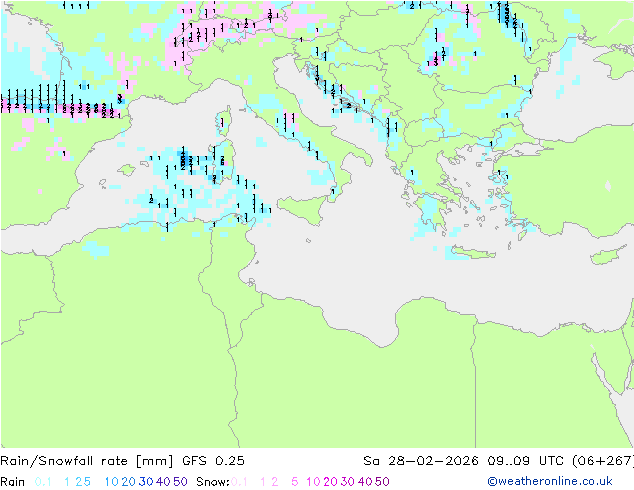The height and width of the screenshot is (490, 634).
Task: Click the island of Crete on the map
Action: [x=474, y=253]
